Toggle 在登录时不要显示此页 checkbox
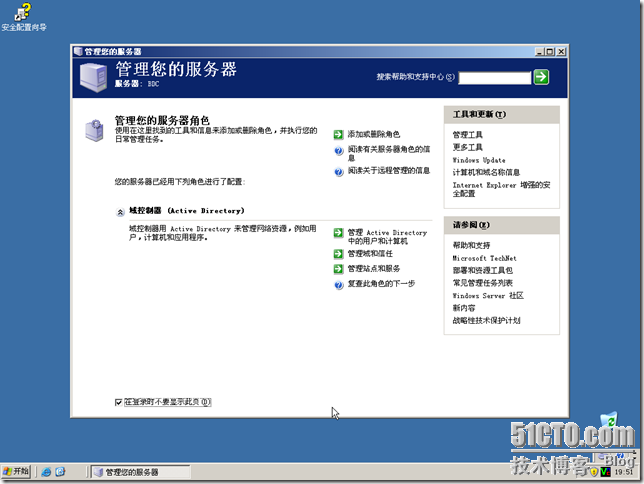The height and width of the screenshot is (484, 644). pos(119,402)
